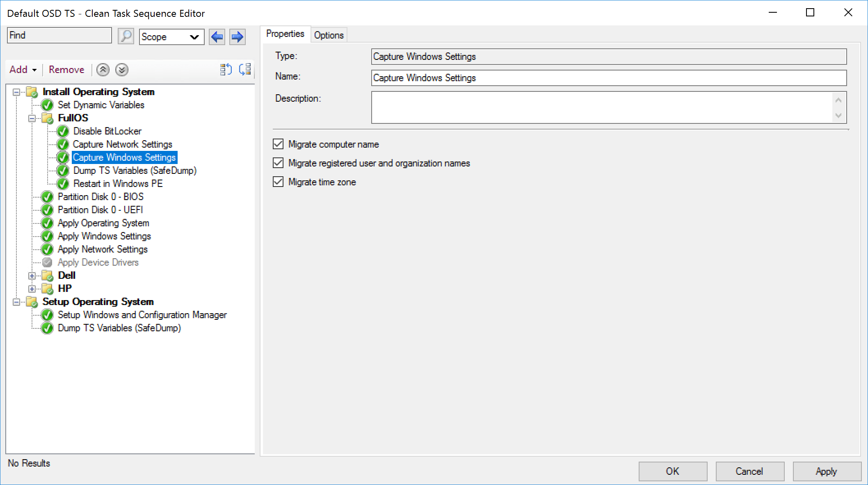
Task: Click the Description scrollbar down arrow
Action: tap(838, 116)
